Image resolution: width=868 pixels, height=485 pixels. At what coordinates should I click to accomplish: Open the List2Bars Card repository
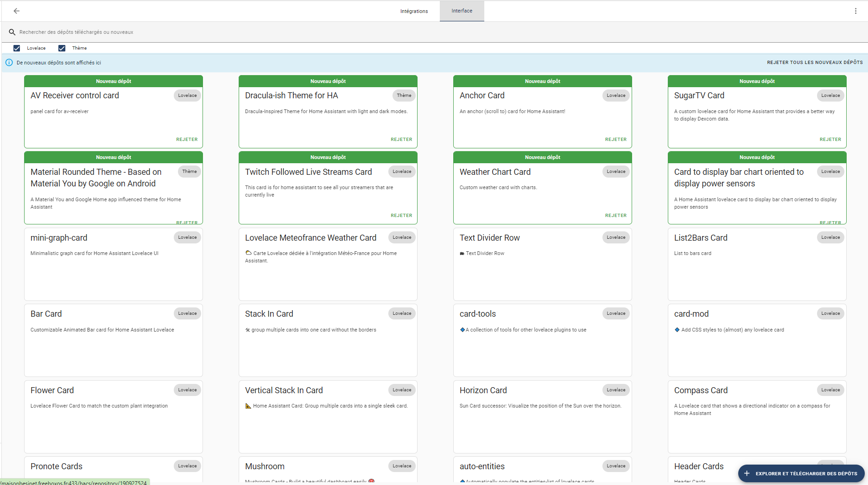[x=757, y=264]
